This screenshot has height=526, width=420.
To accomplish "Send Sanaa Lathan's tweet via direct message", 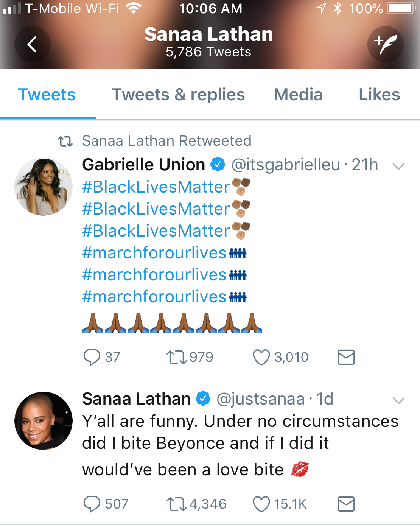I will pos(346,504).
